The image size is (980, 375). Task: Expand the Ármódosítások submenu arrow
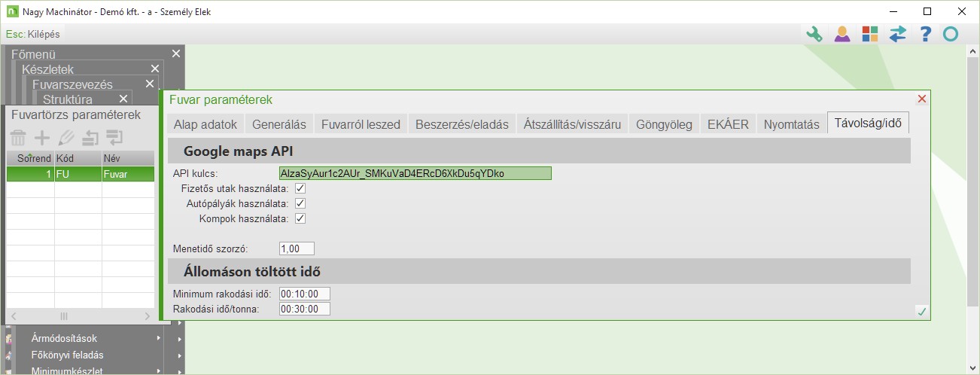[159, 338]
